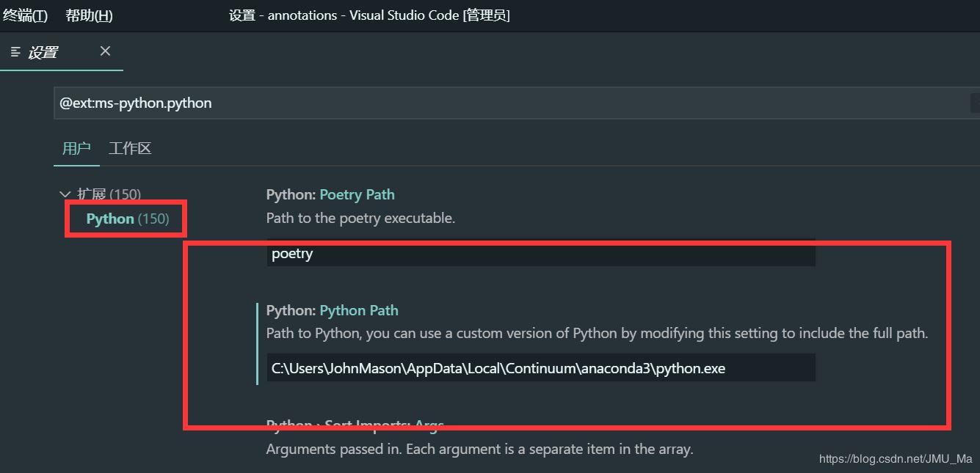The width and height of the screenshot is (980, 473).
Task: Select Python (150) in the settings tree
Action: click(x=127, y=219)
